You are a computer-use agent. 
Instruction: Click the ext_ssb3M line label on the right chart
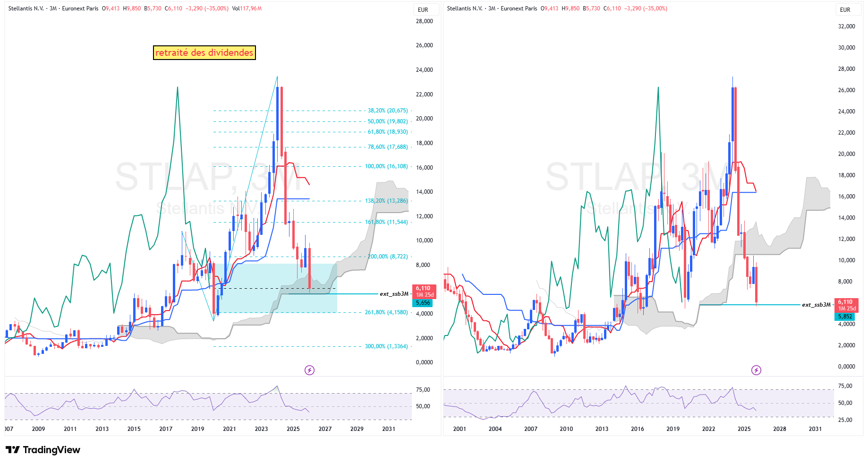point(816,305)
